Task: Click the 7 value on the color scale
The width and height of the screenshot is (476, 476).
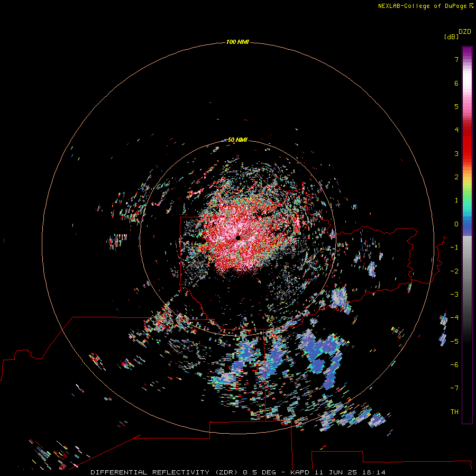Action: [x=456, y=59]
